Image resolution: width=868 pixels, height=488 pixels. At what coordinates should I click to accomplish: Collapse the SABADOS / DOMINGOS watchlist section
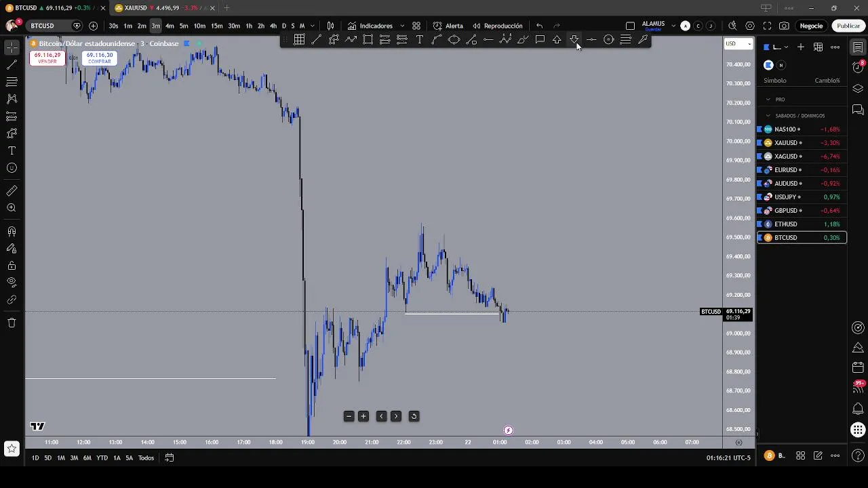[x=768, y=115]
